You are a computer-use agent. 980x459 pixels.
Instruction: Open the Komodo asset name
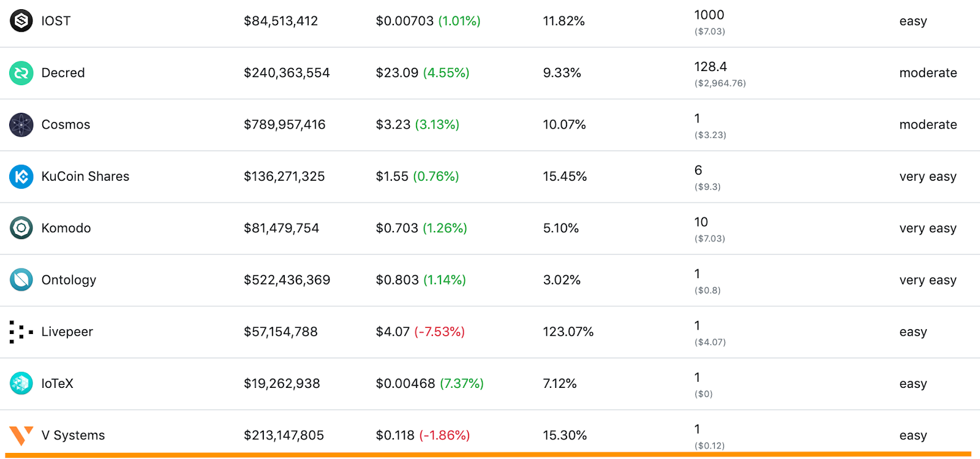(66, 228)
